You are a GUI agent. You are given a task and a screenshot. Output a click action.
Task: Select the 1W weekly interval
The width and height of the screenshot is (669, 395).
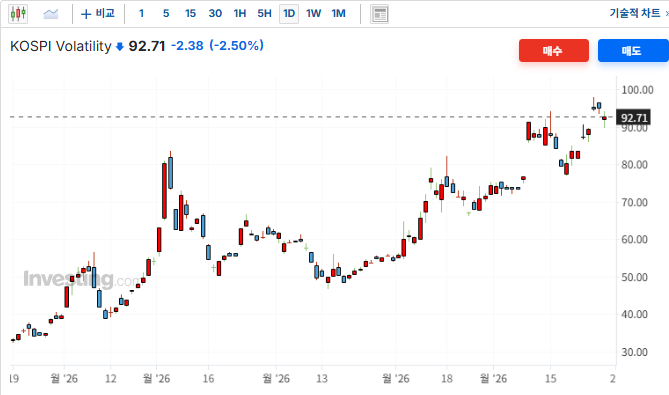314,14
